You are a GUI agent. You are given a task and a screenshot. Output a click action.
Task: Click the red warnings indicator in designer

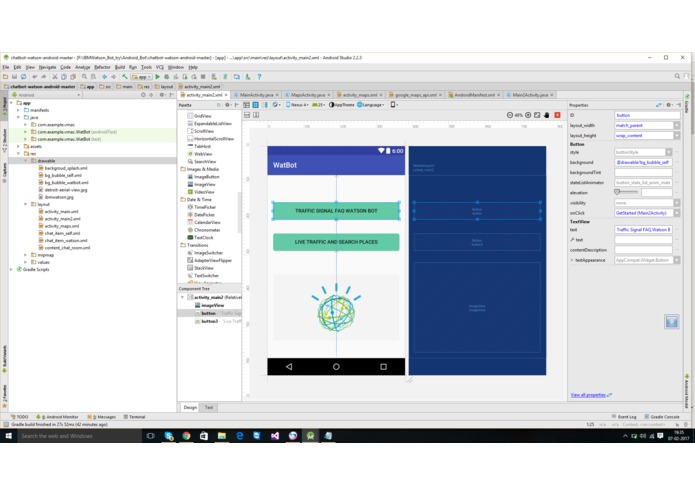click(x=557, y=115)
